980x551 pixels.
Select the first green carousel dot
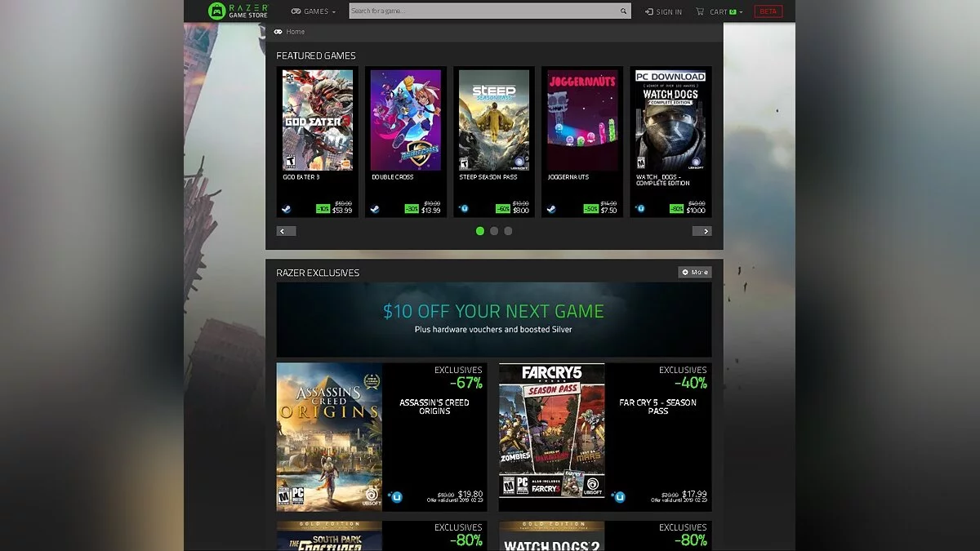(x=480, y=231)
